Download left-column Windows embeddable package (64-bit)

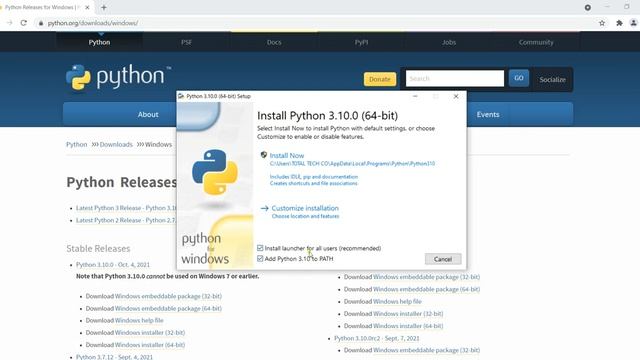168,309
